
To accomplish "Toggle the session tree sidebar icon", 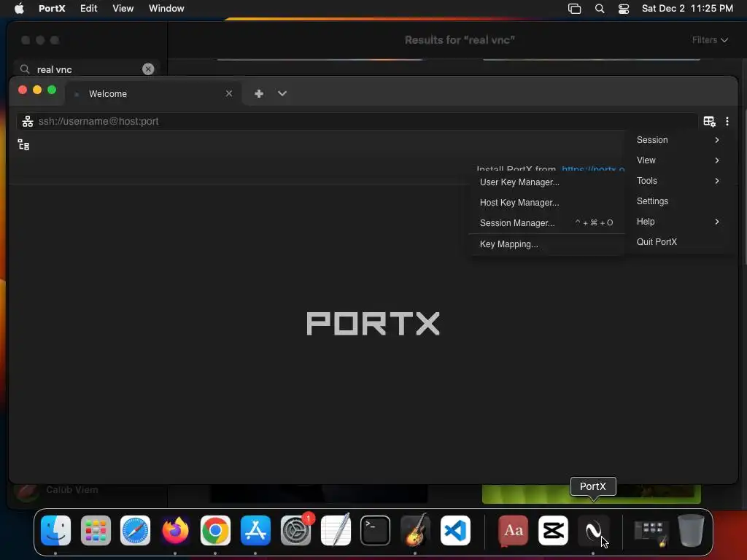I will 23,145.
